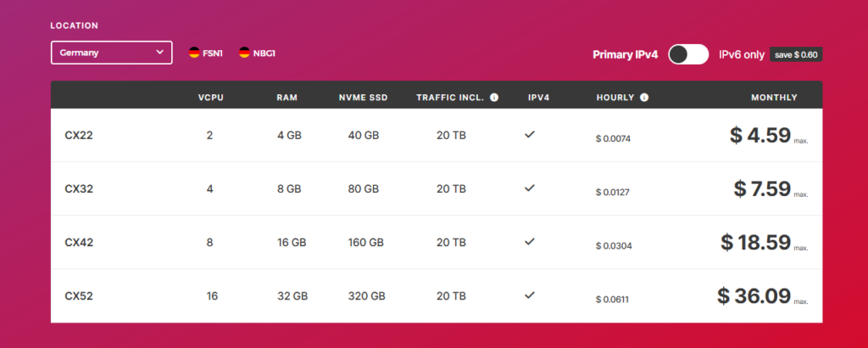Click the chevron arrow in location dropdown
This screenshot has height=348, width=868.
(x=160, y=52)
